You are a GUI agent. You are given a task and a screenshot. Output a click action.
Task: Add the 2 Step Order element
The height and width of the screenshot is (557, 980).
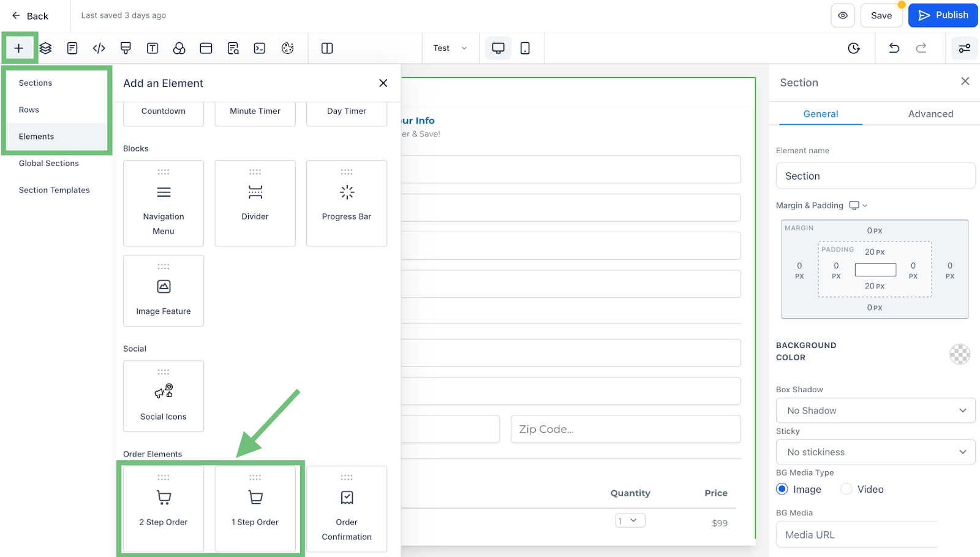coord(164,509)
